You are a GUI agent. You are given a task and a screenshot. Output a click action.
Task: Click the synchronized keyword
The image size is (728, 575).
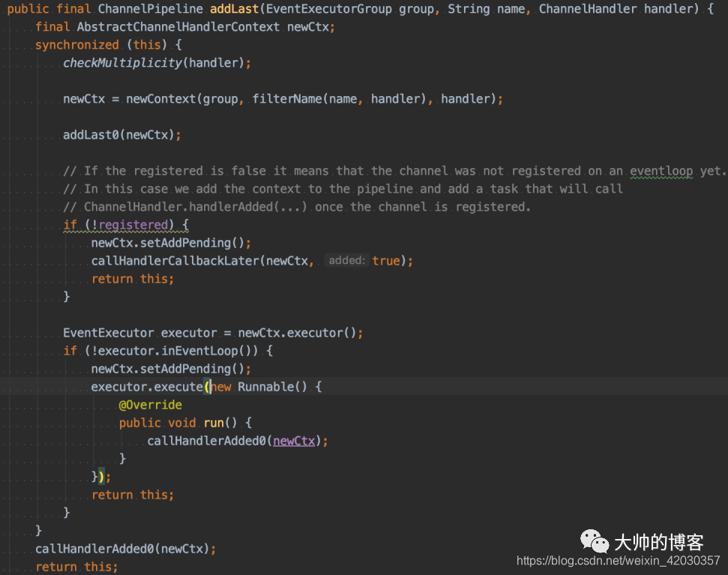click(77, 45)
